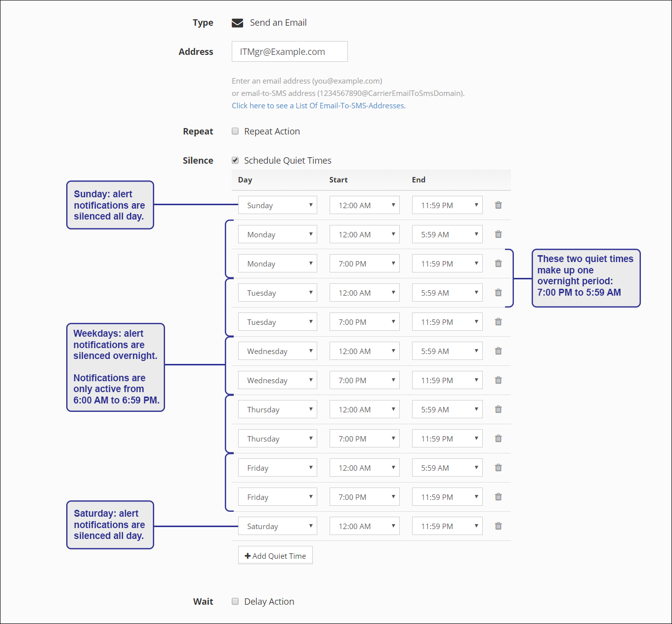Delete Wednesday 12:00 AM quiet time row

pyautogui.click(x=498, y=351)
